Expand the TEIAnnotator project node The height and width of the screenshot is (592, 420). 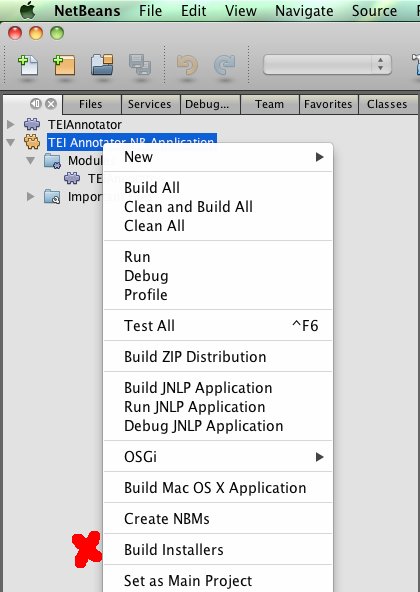pyautogui.click(x=11, y=124)
